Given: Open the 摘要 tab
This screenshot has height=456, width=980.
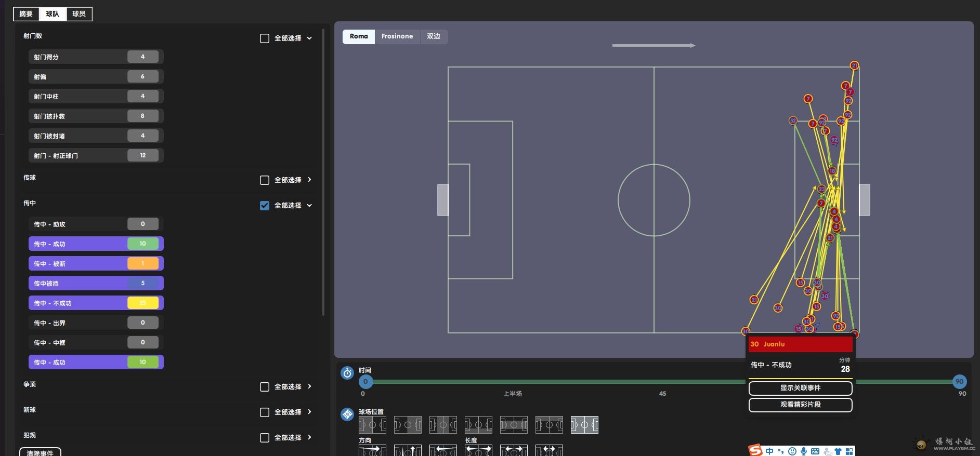Looking at the screenshot, I should pyautogui.click(x=26, y=14).
